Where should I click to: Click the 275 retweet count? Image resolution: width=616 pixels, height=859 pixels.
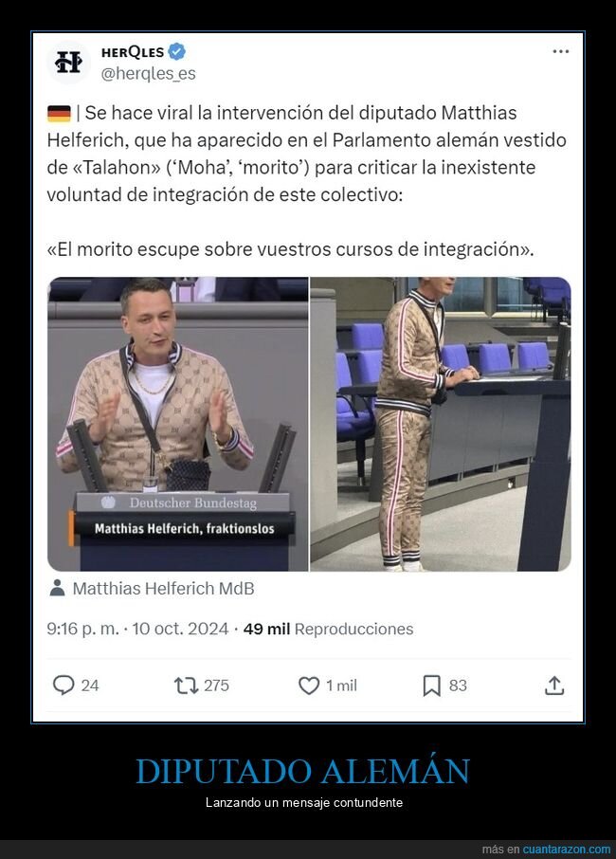(x=216, y=685)
